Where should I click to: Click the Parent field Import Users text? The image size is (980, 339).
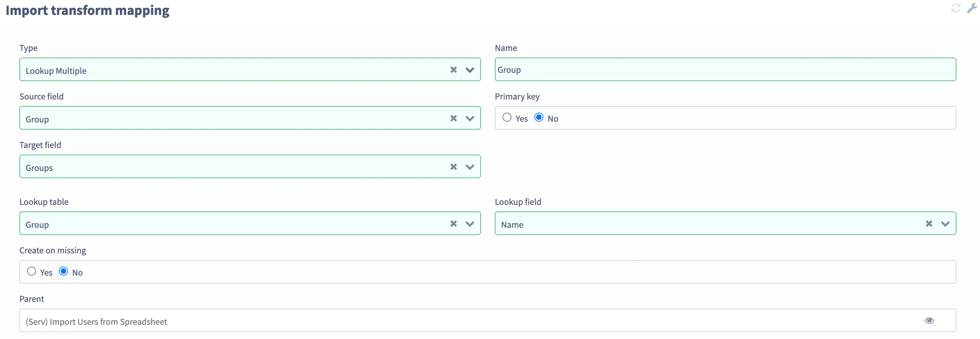pos(96,322)
